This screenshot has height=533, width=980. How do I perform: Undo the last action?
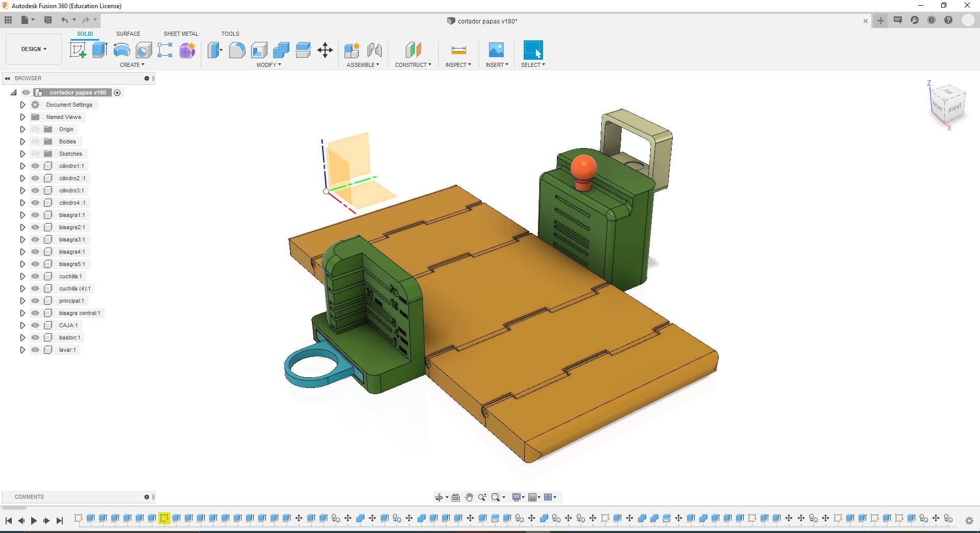[x=65, y=20]
